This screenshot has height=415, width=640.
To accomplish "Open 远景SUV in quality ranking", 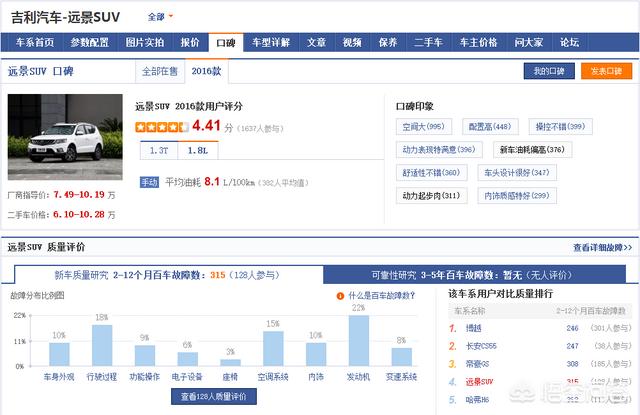I will (479, 382).
